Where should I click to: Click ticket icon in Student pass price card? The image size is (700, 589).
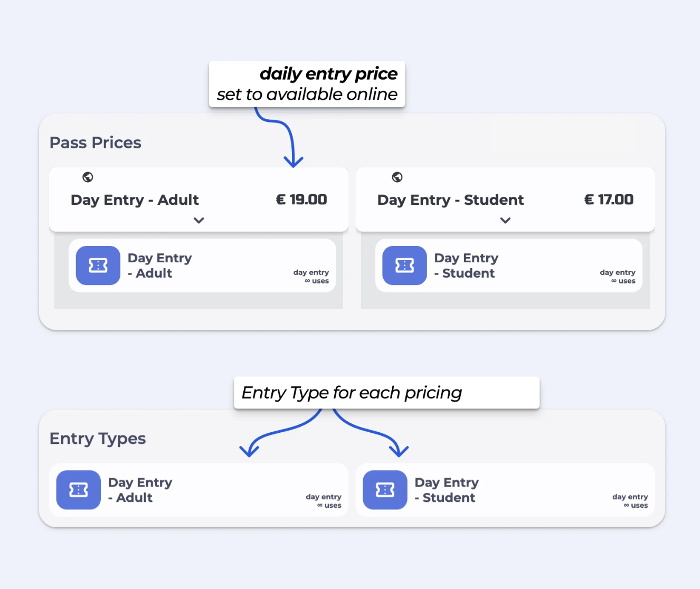point(404,265)
